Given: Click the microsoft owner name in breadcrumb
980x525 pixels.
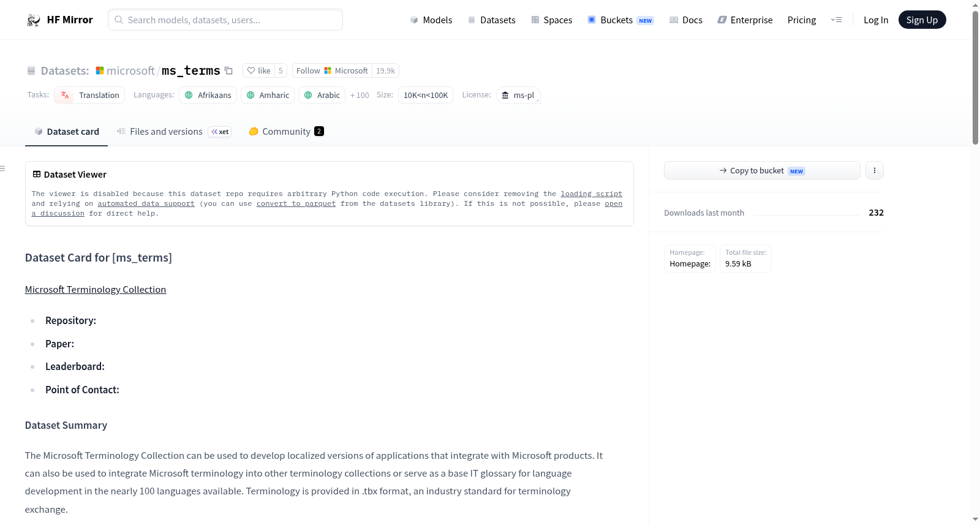Looking at the screenshot, I should [x=130, y=70].
